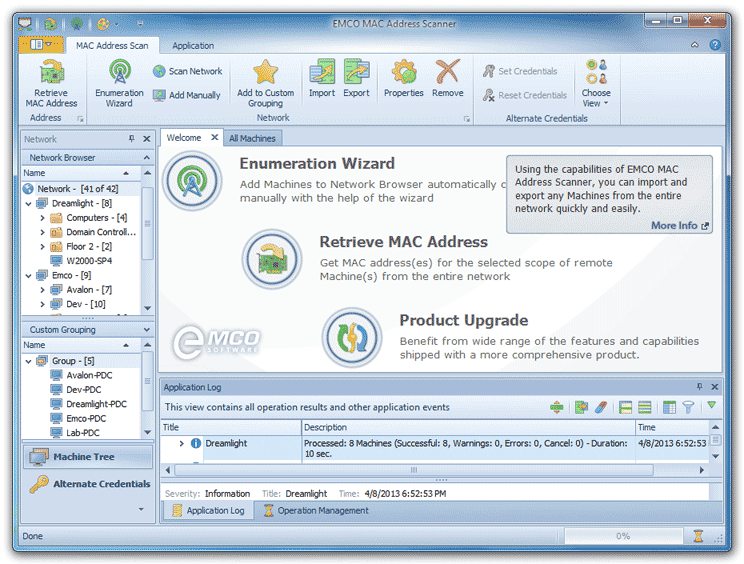
Task: Select the Welcome tab
Action: (184, 138)
